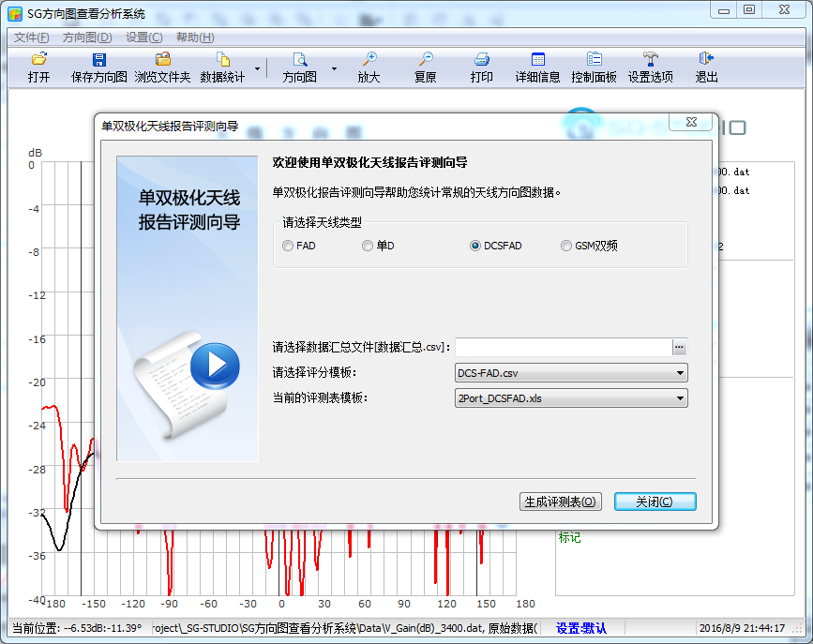The width and height of the screenshot is (813, 644).
Task: Expand the 2Port_DCSFAD.xls template dropdown
Action: point(680,398)
